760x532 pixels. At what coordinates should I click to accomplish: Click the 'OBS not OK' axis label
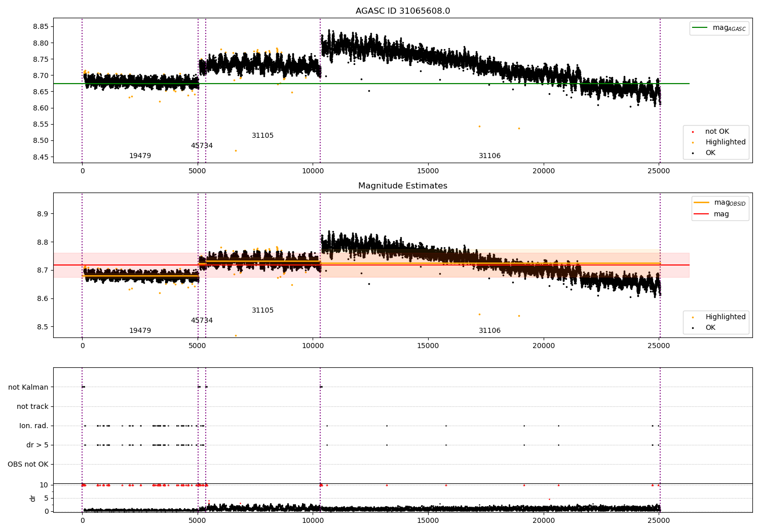pyautogui.click(x=28, y=464)
